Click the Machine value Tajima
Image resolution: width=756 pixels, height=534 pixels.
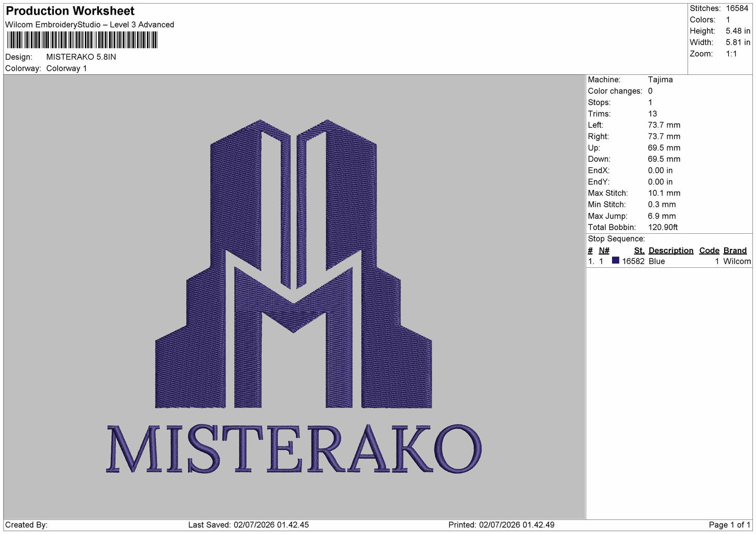(x=660, y=79)
